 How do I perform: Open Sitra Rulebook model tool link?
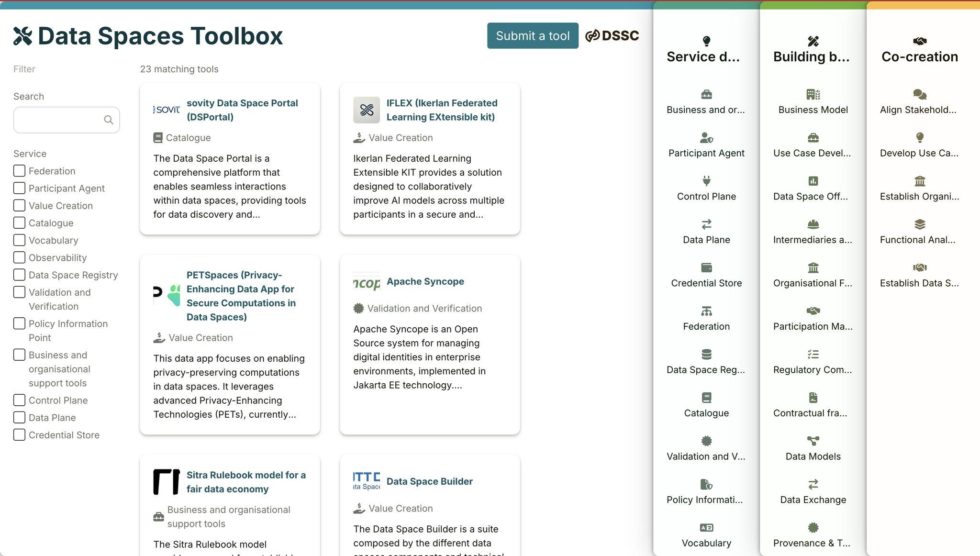pyautogui.click(x=246, y=482)
